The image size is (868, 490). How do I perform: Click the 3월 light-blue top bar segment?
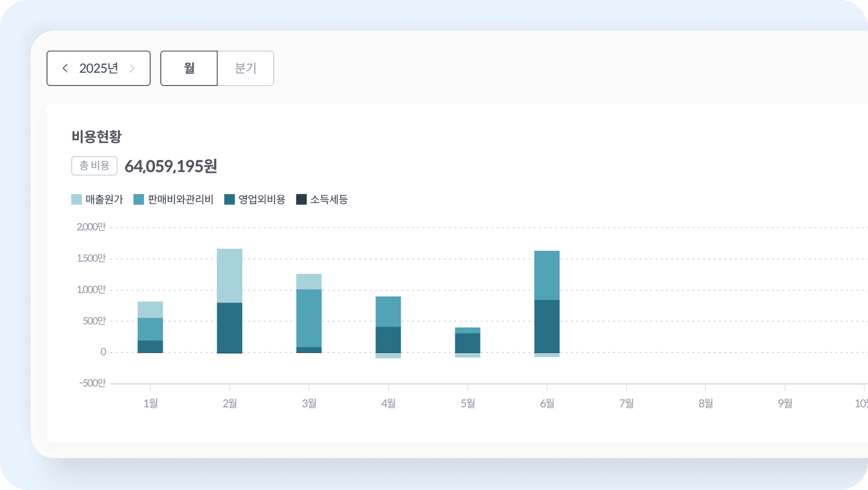click(309, 282)
